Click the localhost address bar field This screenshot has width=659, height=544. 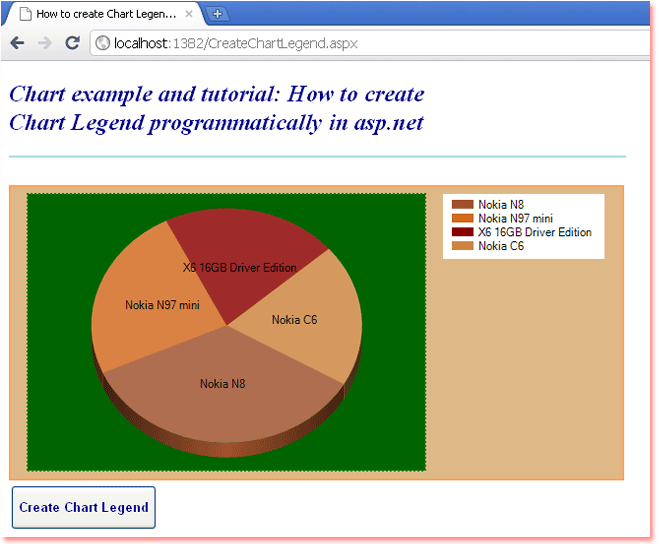(x=370, y=43)
